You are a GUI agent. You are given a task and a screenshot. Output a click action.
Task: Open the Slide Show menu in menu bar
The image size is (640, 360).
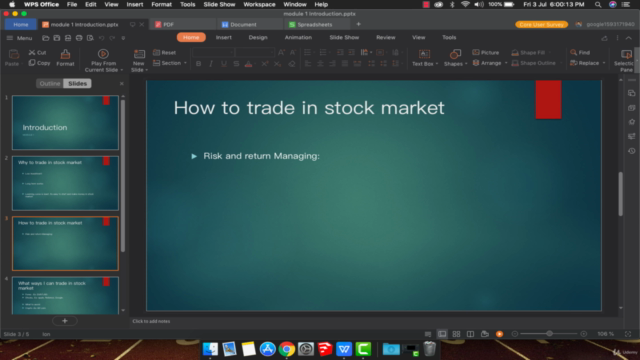[219, 4]
